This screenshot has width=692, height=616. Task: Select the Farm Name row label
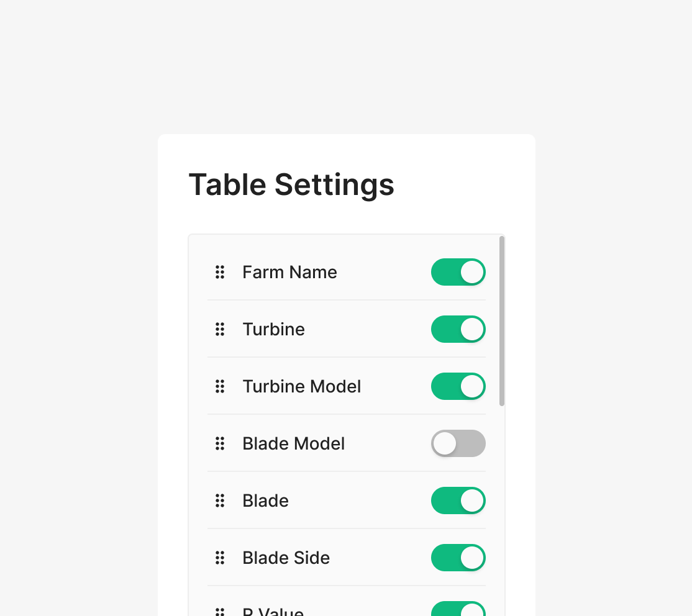pyautogui.click(x=289, y=272)
